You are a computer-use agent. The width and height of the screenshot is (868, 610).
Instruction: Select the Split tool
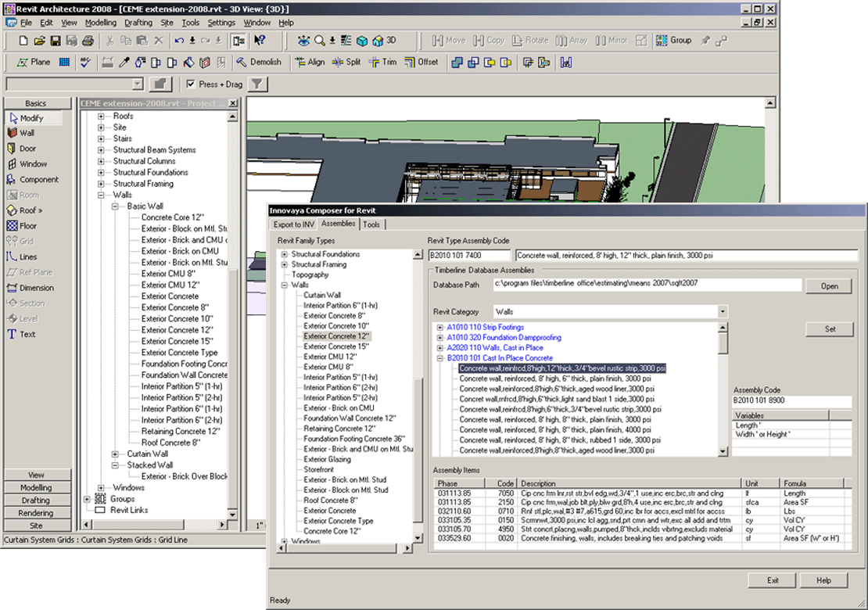click(346, 62)
